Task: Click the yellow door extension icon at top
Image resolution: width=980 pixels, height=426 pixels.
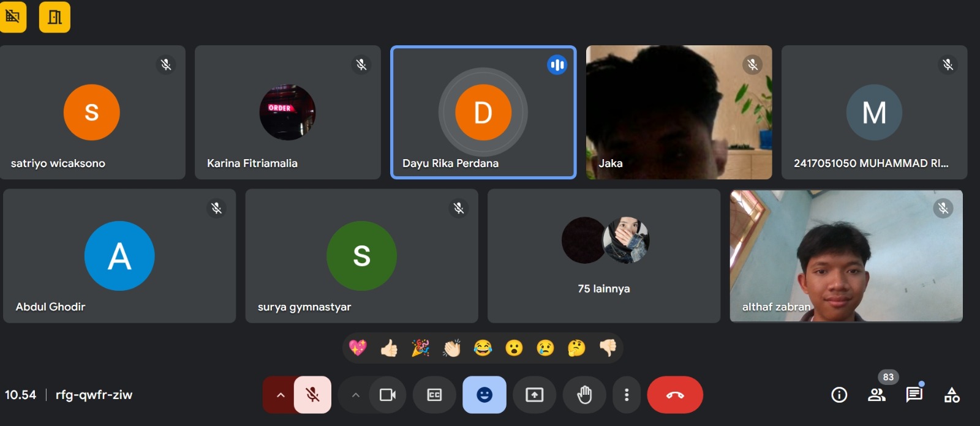Action: tap(55, 17)
